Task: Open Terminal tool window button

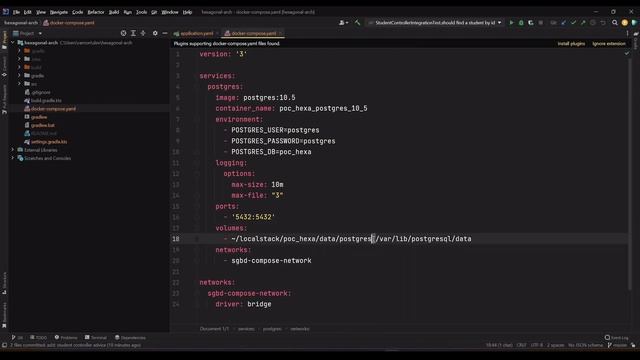Action: click(96, 338)
